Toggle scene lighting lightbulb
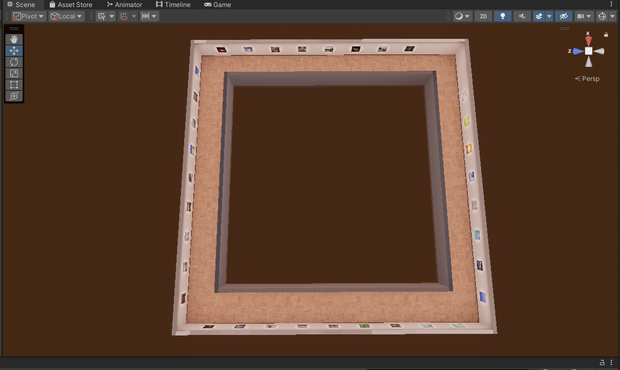The image size is (620, 370). 503,16
